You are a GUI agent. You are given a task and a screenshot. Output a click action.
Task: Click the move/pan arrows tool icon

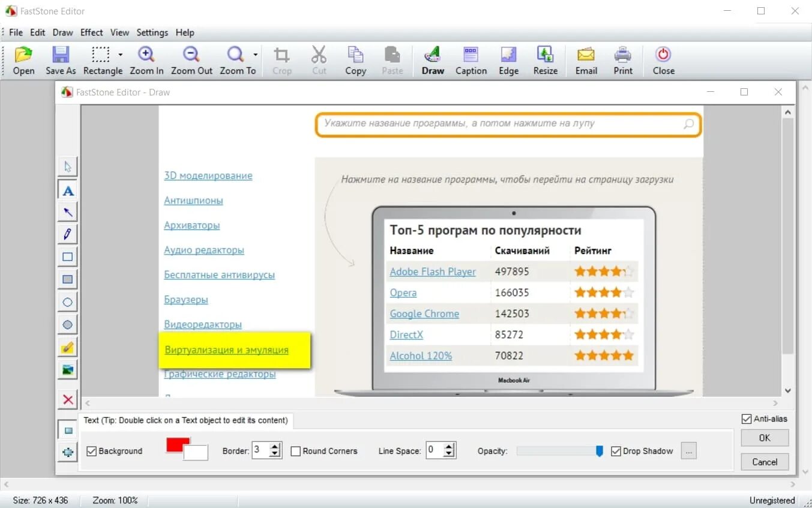click(x=68, y=453)
